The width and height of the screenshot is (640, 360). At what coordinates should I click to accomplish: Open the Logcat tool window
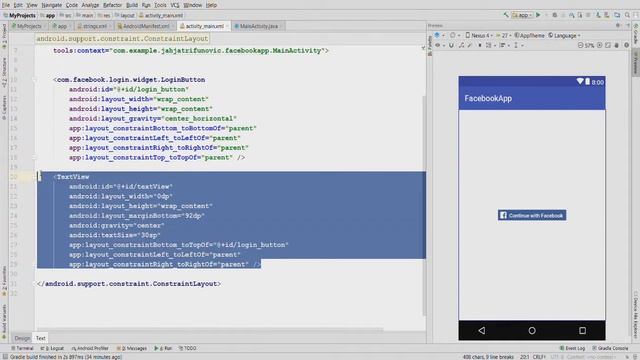[53, 348]
